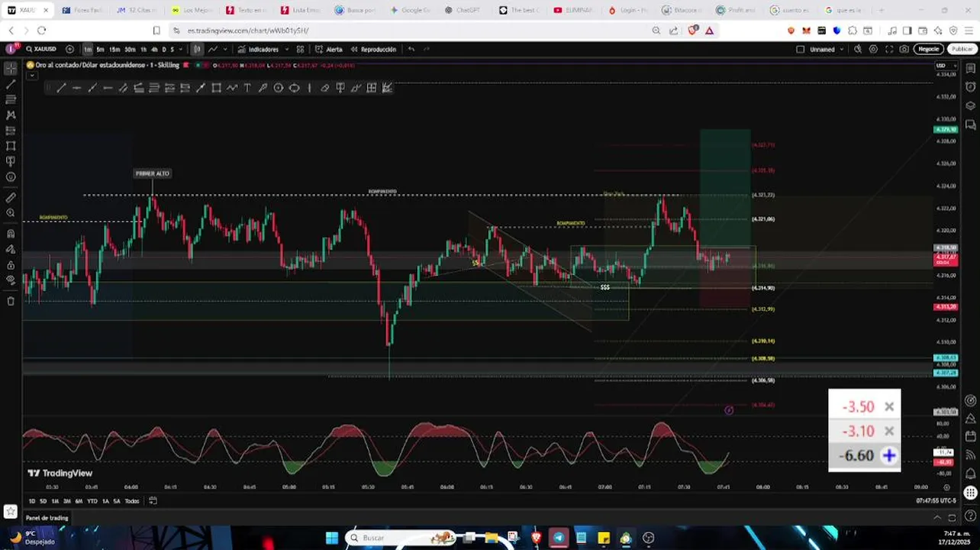
Task: Open the watchlist panel in right sidebar
Action: tap(970, 69)
